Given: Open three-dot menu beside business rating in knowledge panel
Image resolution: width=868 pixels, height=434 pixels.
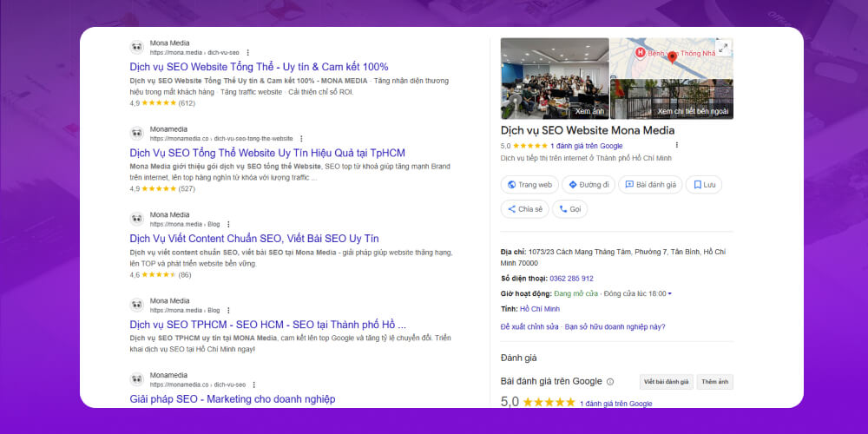Looking at the screenshot, I should (x=676, y=145).
